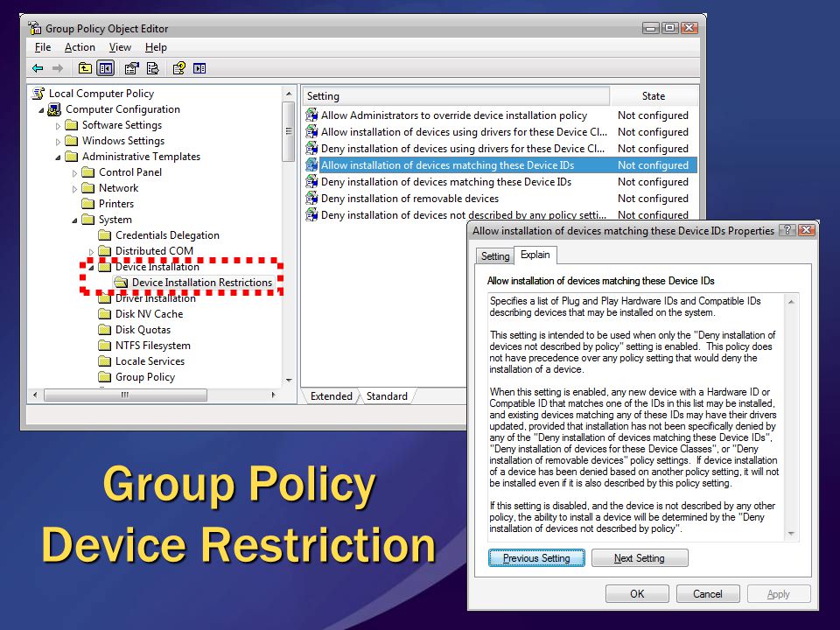Click the Properties dialog help question button

[x=787, y=230]
